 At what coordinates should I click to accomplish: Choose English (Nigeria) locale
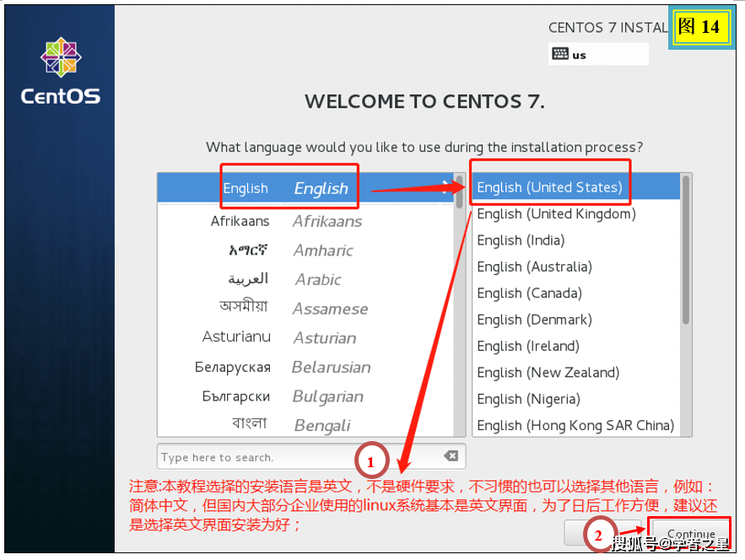(x=576, y=399)
